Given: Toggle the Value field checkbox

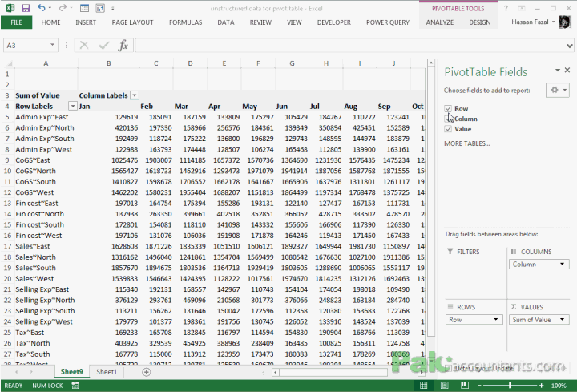Looking at the screenshot, I should [448, 129].
